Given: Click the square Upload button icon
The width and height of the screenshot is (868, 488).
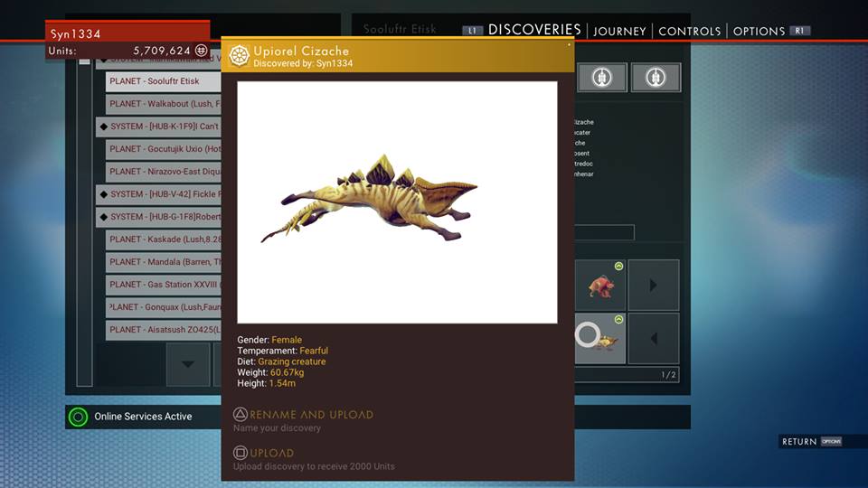Looking at the screenshot, I should pos(241,453).
